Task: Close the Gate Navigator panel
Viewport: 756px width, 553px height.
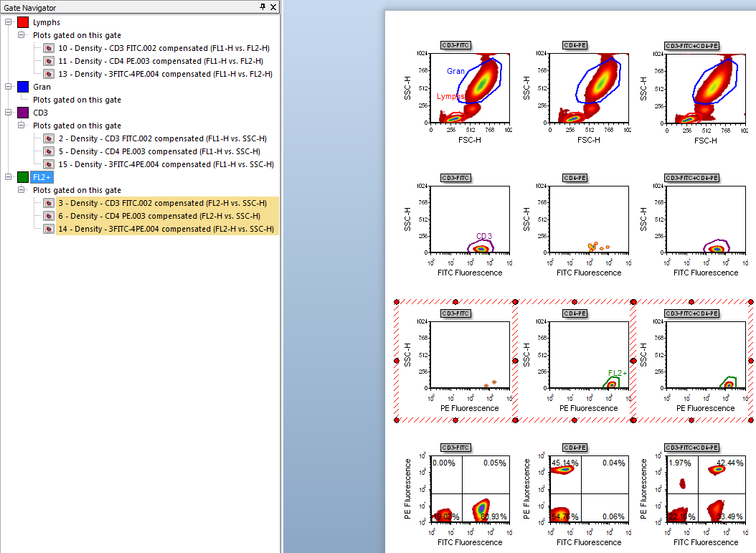Action: tap(273, 6)
